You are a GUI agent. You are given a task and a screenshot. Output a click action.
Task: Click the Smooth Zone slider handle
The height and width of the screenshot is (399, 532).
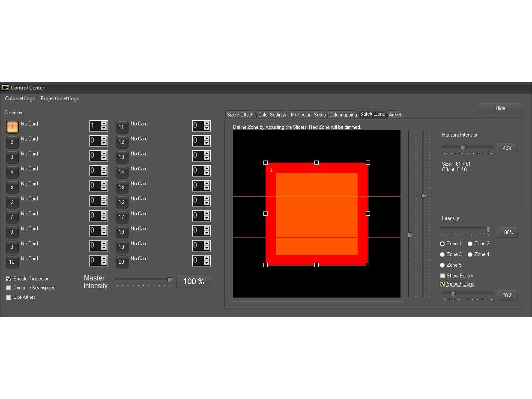pyautogui.click(x=453, y=294)
